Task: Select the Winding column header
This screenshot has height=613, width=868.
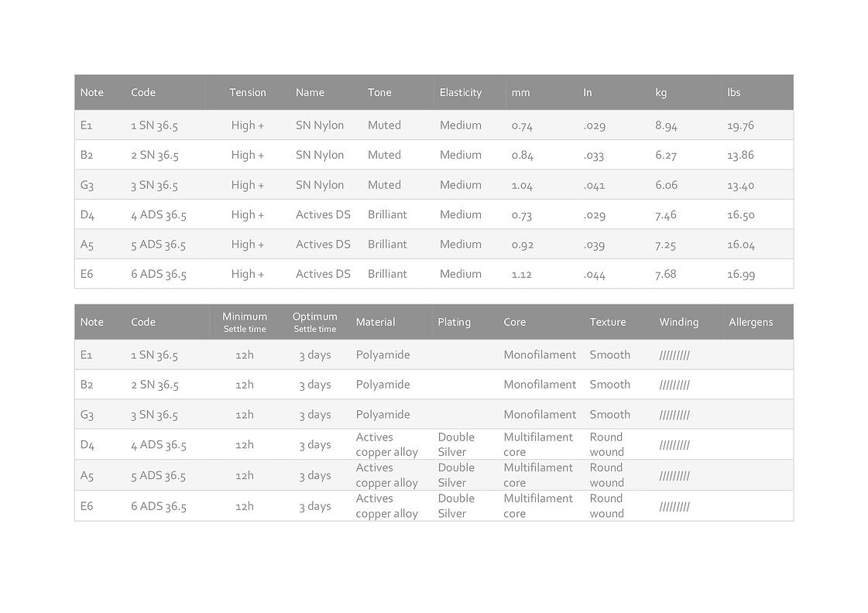Action: (x=679, y=322)
